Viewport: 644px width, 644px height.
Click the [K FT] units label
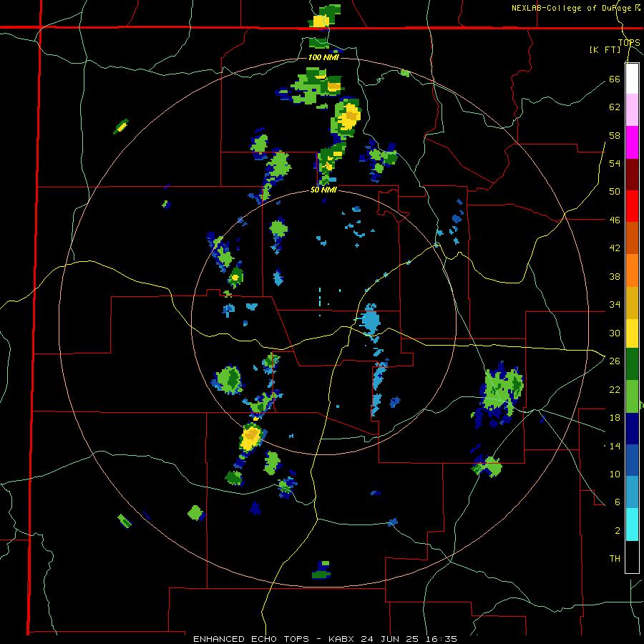pos(605,50)
